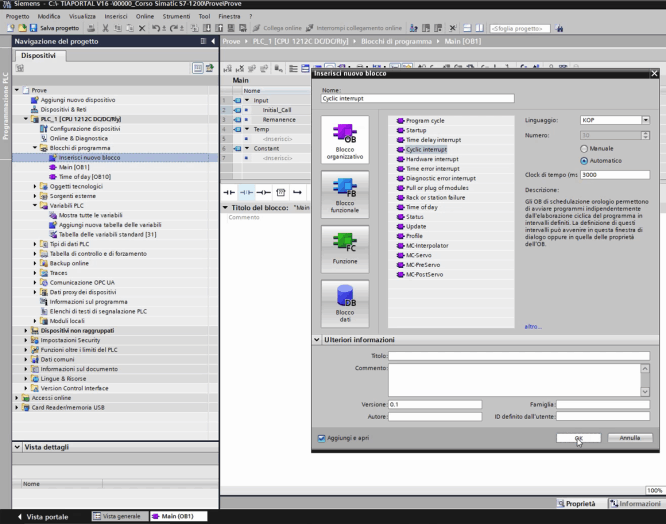Select the Blocco organizzativo OB block type

coord(345,140)
